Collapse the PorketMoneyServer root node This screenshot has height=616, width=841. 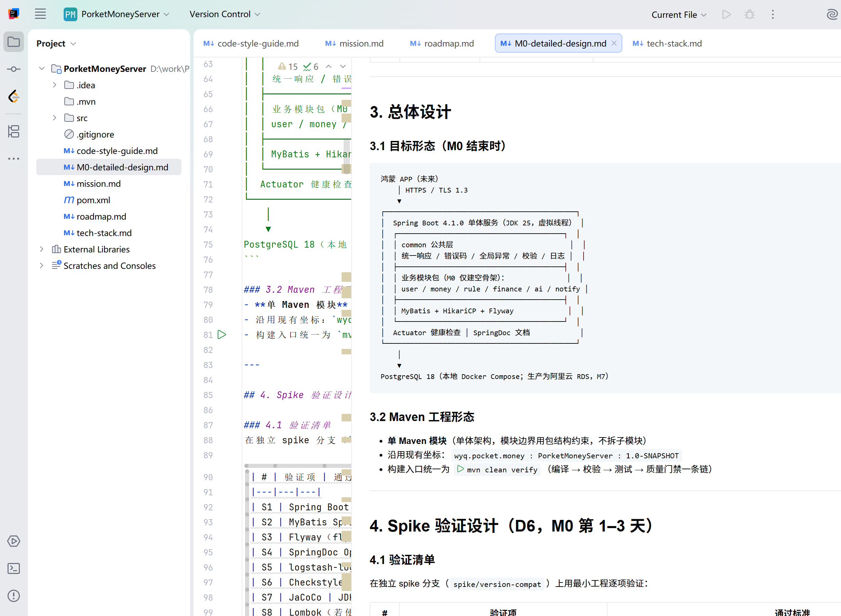pos(42,69)
